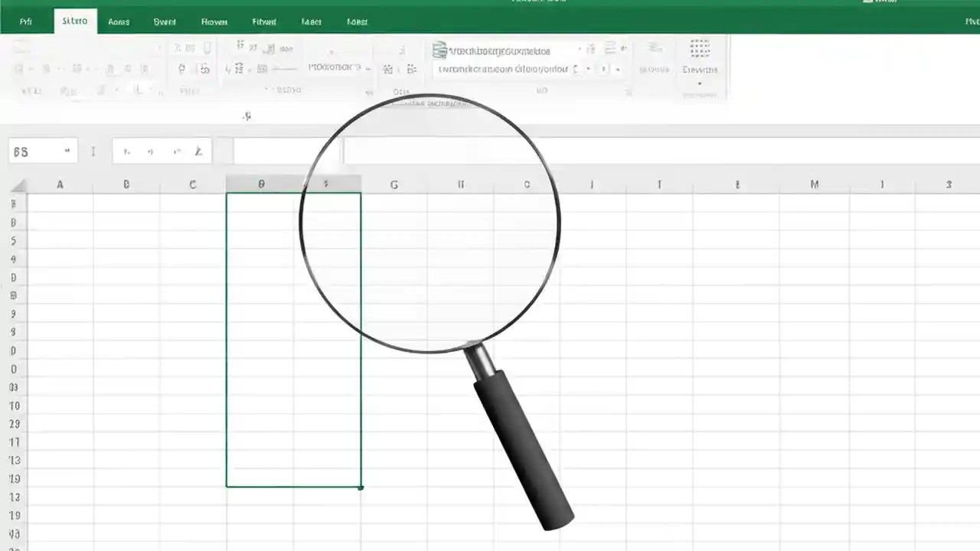Screen dimensions: 980x551
Task: Click the dotted grid icon above Eiewtths label
Action: pos(700,47)
